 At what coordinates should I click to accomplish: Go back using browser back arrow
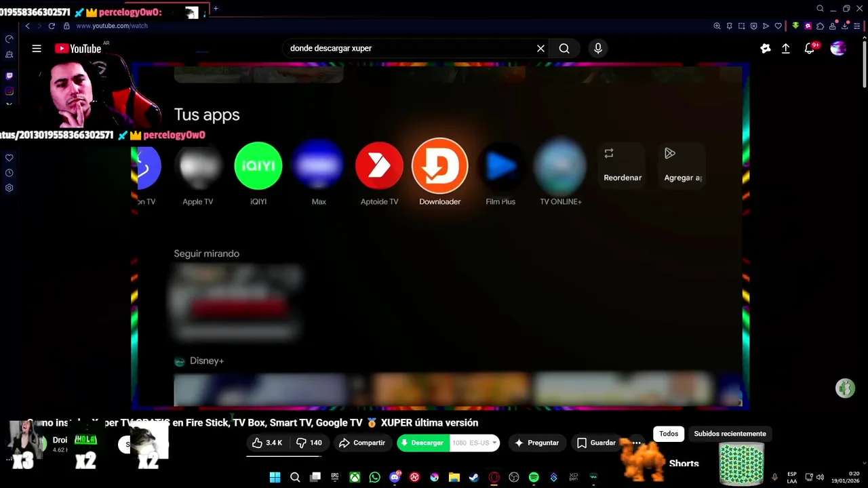pyautogui.click(x=27, y=26)
